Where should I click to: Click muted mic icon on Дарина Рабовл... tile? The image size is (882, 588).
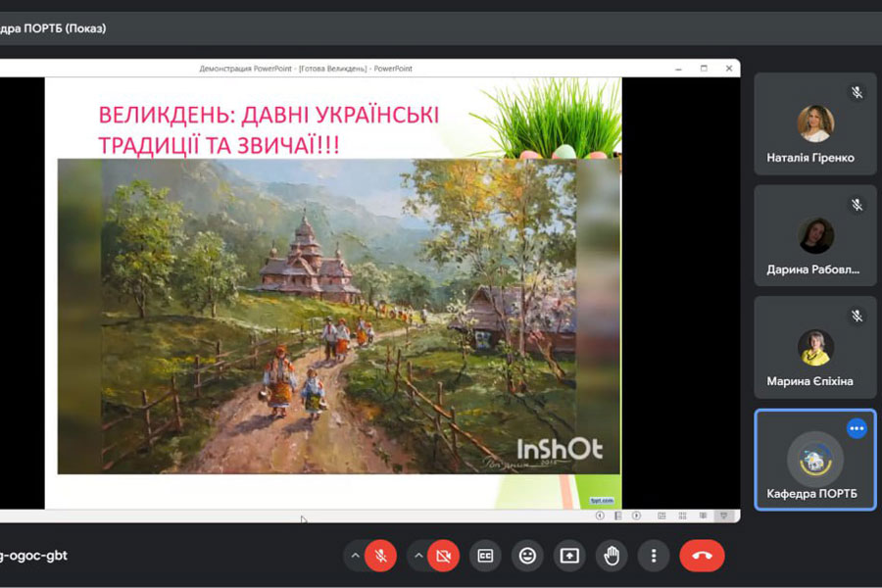857,205
